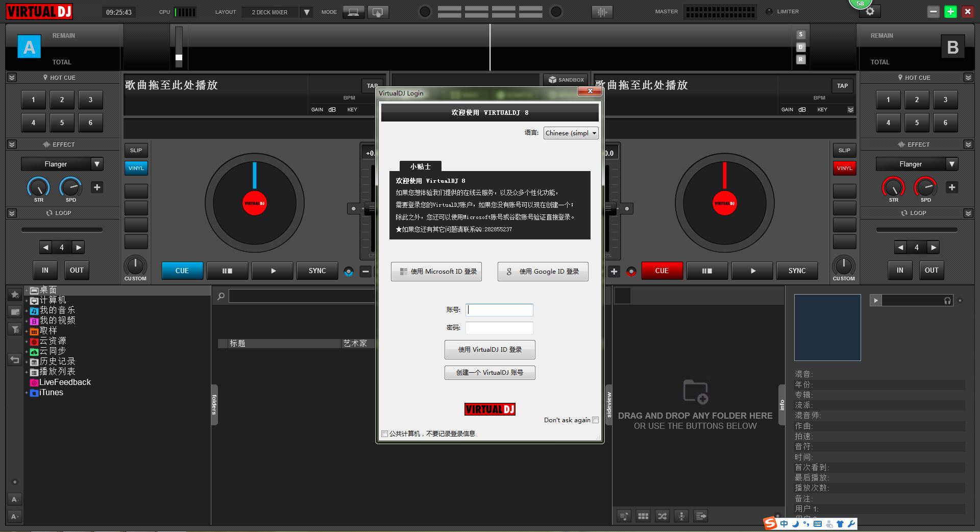
Task: Toggle the LIMITER indicator
Action: [x=769, y=12]
